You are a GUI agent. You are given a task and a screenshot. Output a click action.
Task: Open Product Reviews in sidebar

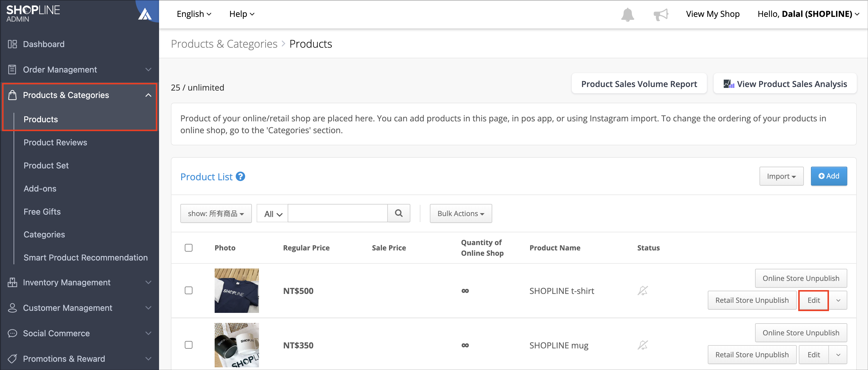pos(55,142)
